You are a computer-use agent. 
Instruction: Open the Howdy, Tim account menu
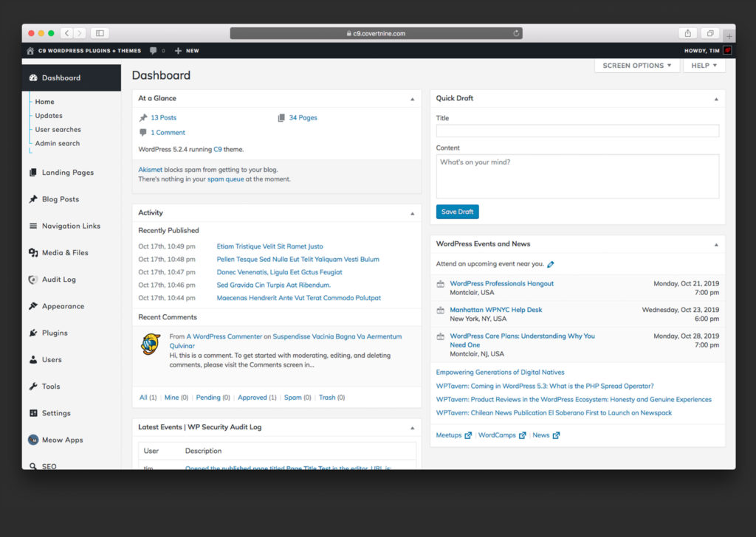tap(701, 50)
